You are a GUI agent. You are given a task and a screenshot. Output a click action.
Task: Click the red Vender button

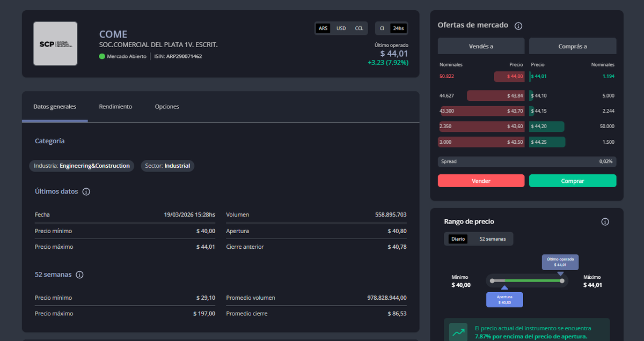coord(481,181)
